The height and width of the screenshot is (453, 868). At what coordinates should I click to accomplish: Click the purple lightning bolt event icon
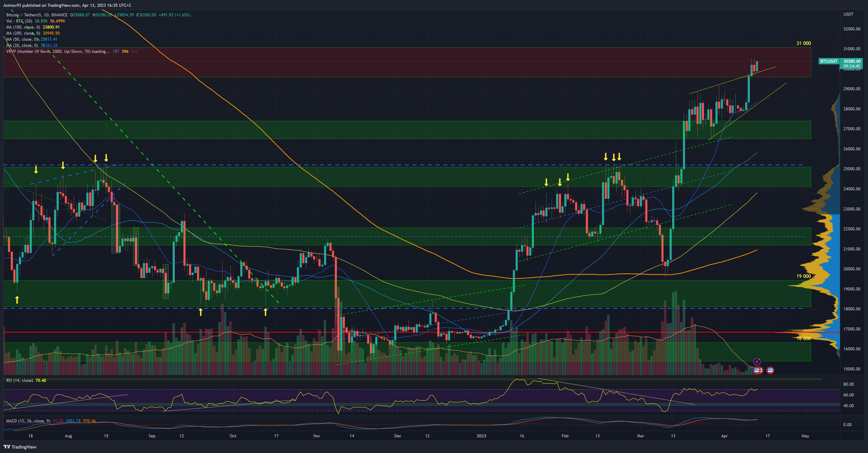coord(757,361)
